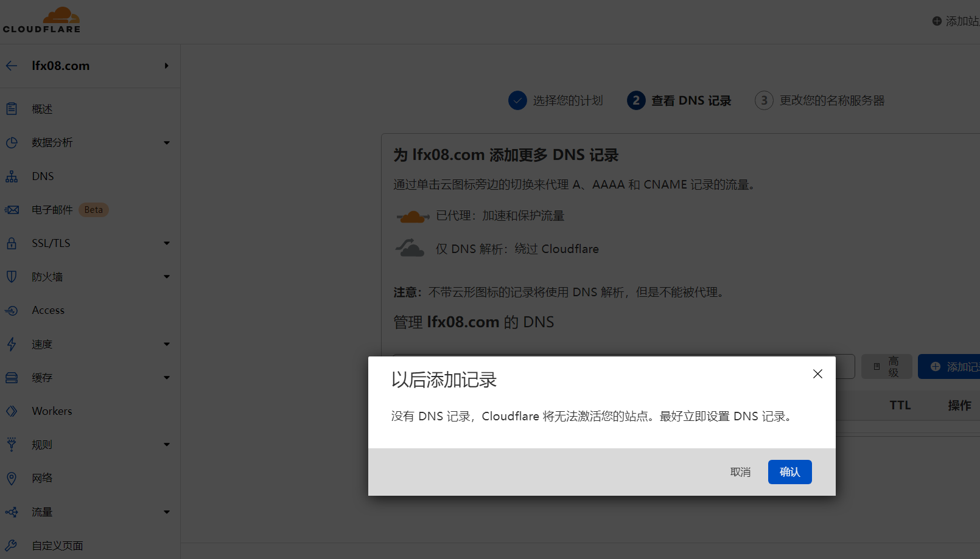Click the 自定义页面 wrench icon

tap(12, 546)
